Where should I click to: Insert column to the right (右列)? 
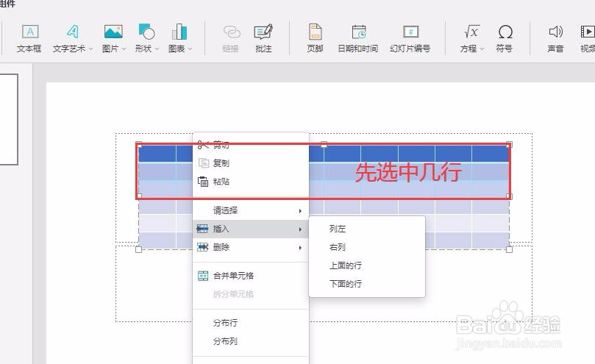(367, 247)
